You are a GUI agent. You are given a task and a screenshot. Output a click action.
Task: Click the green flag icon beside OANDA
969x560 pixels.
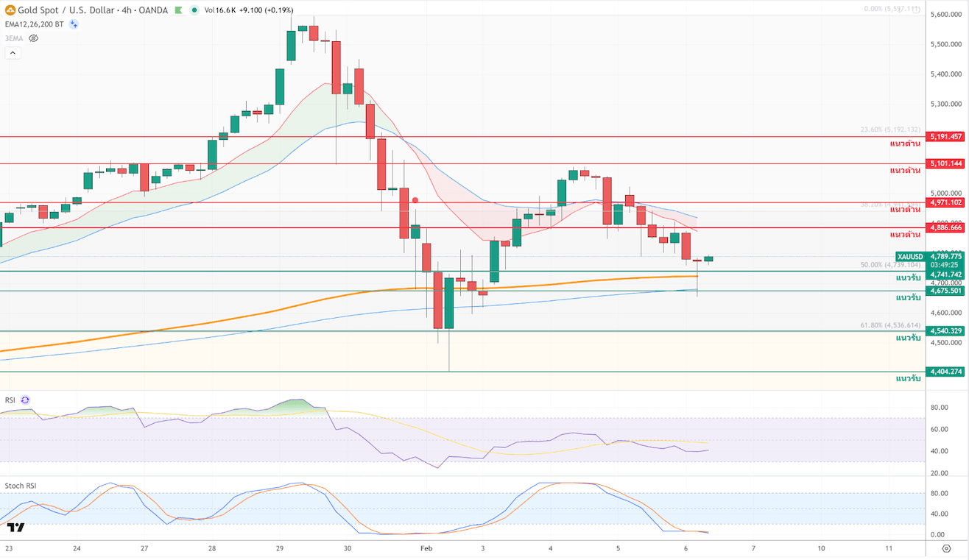pyautogui.click(x=177, y=10)
